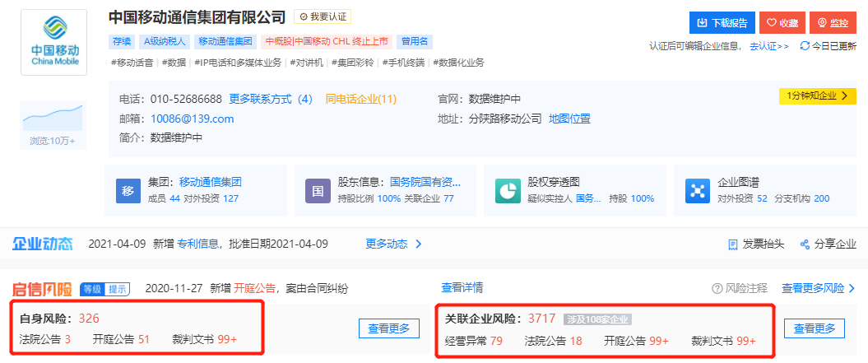The image size is (868, 363).
Task: Click 自身风险 开庭公告 51
Action: 121,340
